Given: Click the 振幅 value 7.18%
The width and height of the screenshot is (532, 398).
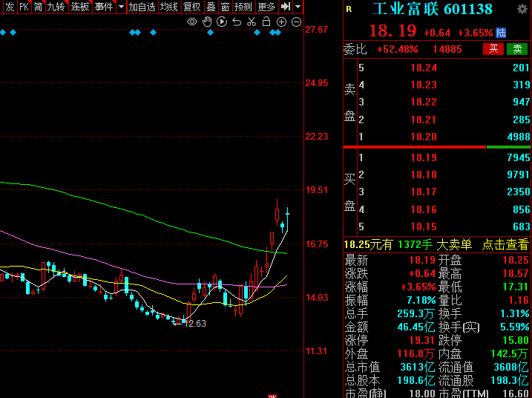Looking at the screenshot, I should click(x=421, y=300).
